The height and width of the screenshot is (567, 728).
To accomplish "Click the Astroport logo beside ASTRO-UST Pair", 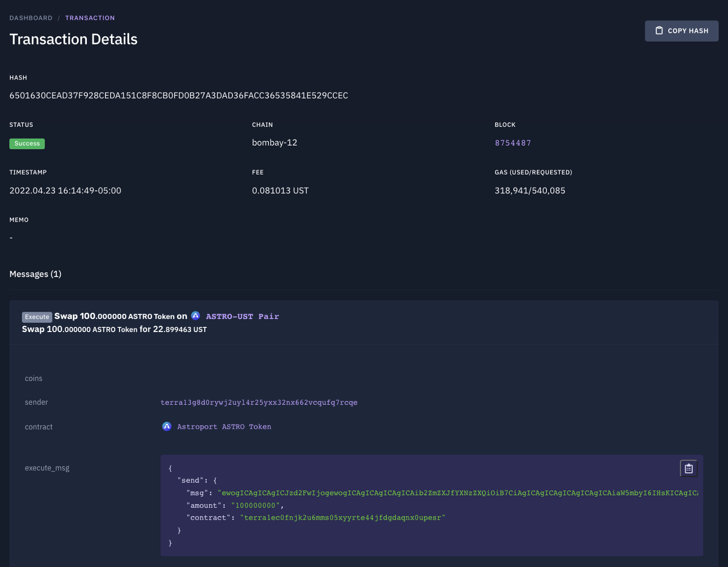I will click(x=196, y=315).
